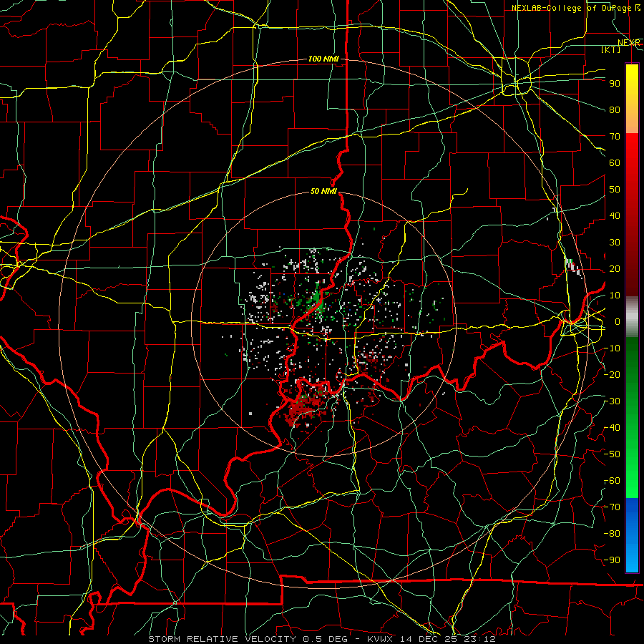The width and height of the screenshot is (644, 644).
Task: Click the -50 value on the velocity scale
Action: tap(612, 454)
